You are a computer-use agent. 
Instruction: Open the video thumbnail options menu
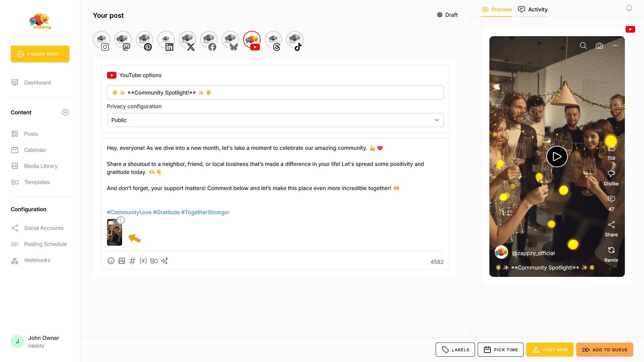pyautogui.click(x=121, y=220)
